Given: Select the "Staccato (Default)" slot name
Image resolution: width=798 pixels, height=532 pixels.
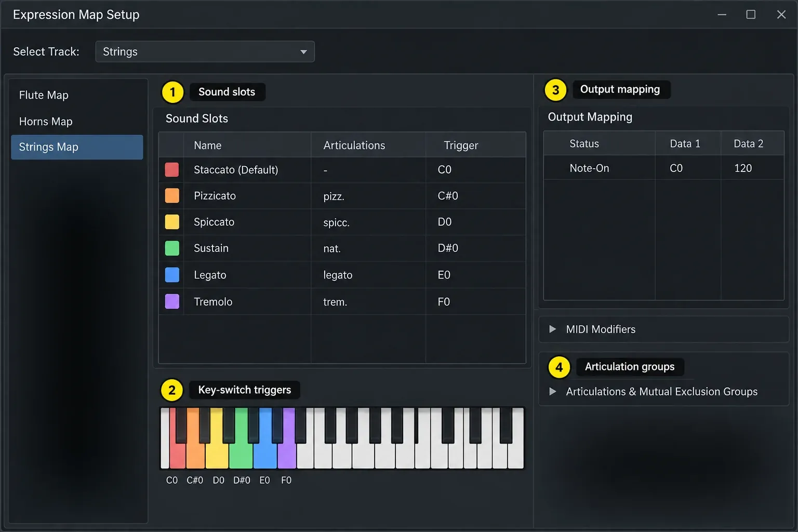Looking at the screenshot, I should point(236,170).
